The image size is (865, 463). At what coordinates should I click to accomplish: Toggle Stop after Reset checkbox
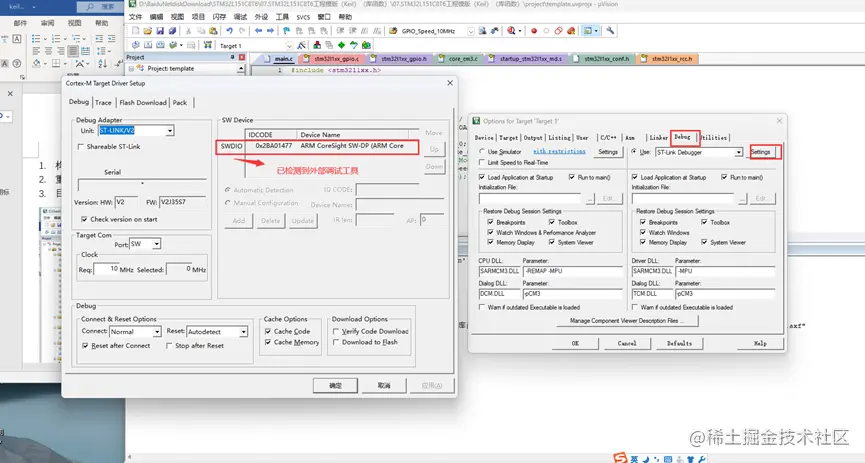click(169, 345)
